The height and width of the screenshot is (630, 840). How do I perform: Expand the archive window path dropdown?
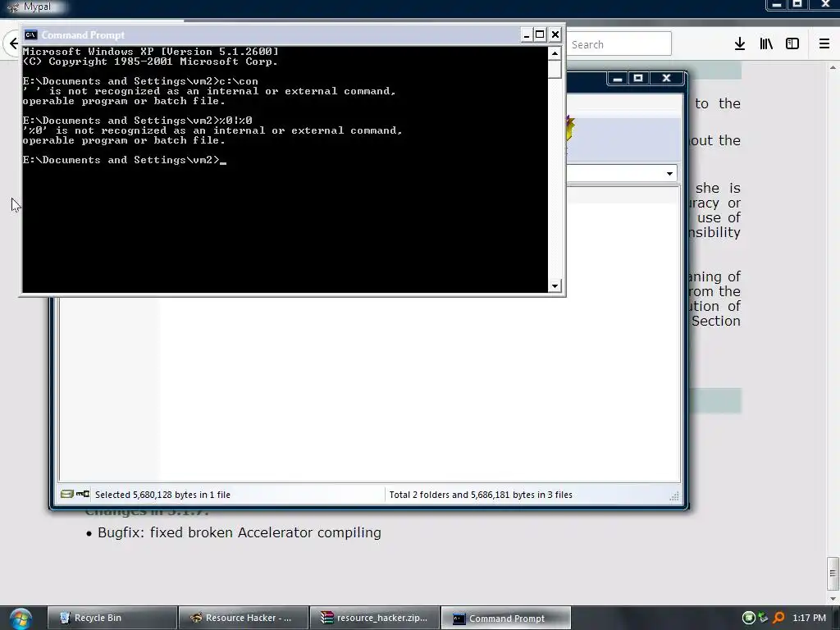click(669, 174)
